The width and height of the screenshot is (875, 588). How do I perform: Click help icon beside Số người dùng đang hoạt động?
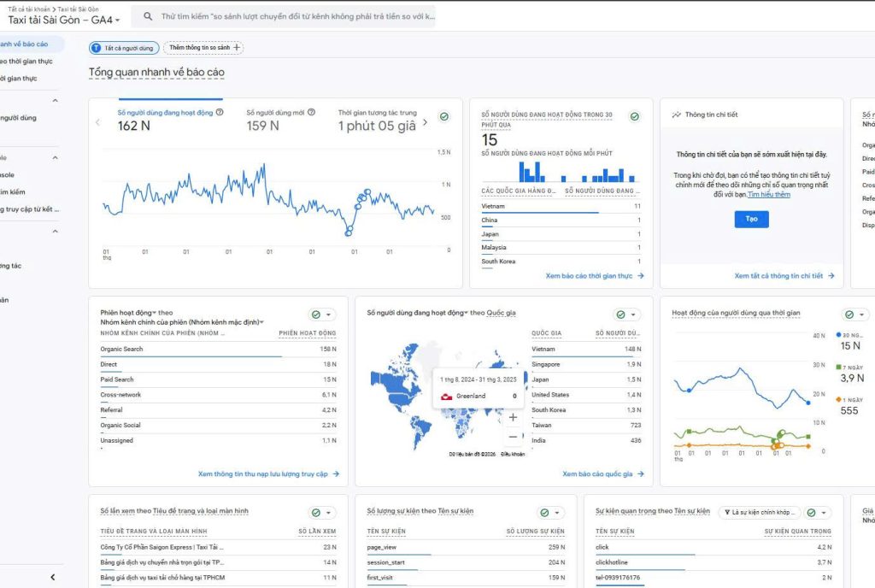tap(220, 112)
